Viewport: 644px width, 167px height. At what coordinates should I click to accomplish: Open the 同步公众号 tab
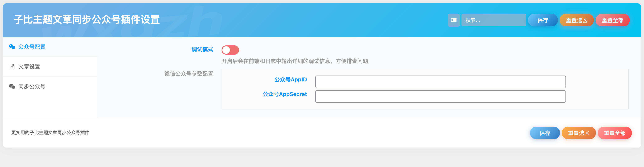tap(50, 86)
